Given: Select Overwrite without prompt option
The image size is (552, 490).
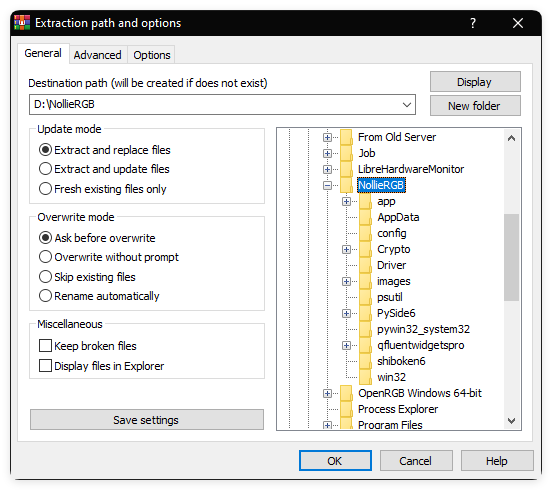Looking at the screenshot, I should point(45,257).
